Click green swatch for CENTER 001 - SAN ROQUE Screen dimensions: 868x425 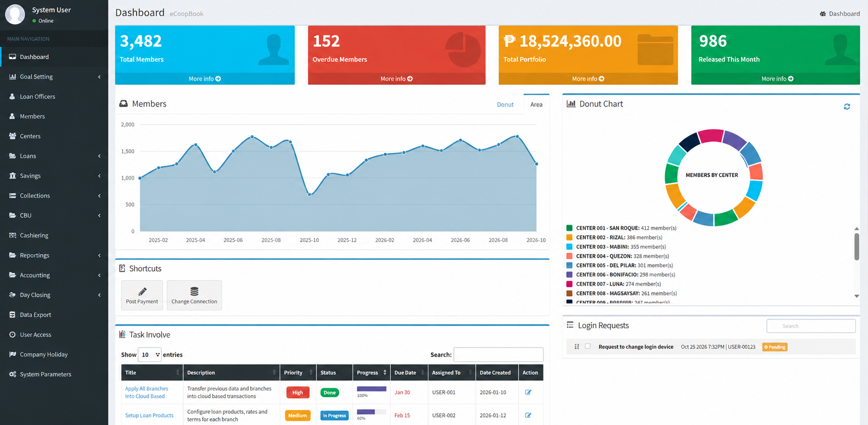(570, 228)
